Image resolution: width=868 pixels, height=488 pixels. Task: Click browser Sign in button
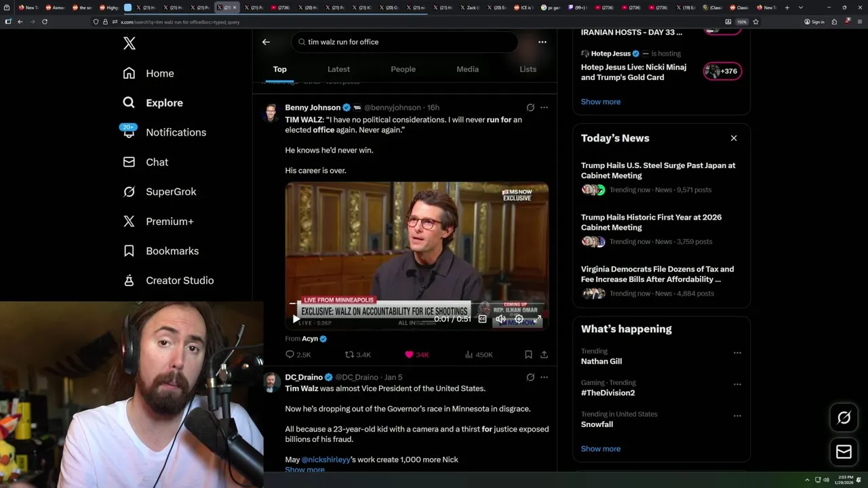coord(814,22)
